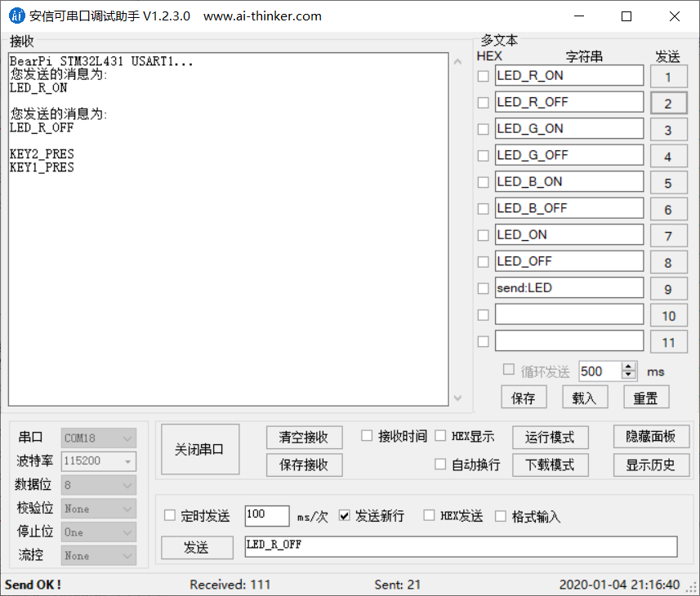700x596 pixels.
Task: Click send button 9 for send:LED
Action: [668, 289]
